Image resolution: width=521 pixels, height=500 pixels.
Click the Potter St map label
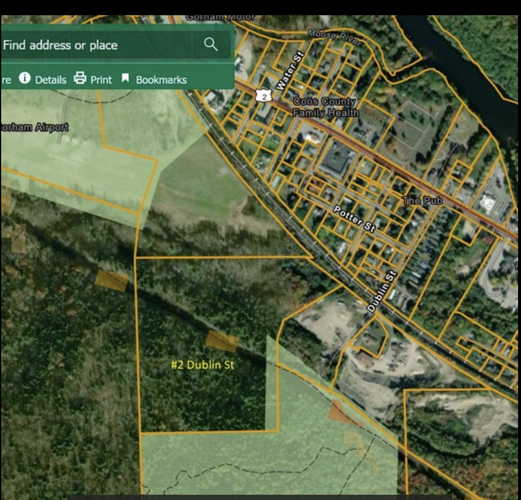coord(354,219)
